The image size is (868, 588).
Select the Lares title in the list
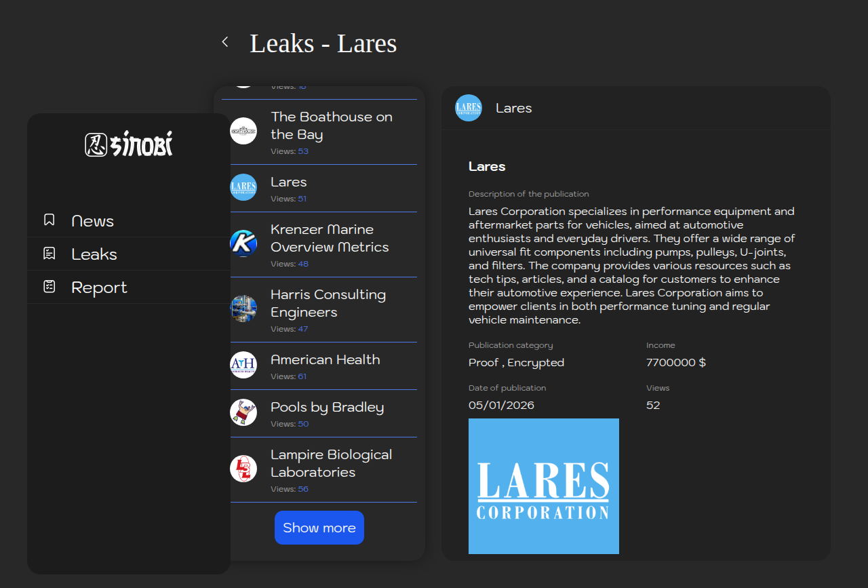pos(289,182)
